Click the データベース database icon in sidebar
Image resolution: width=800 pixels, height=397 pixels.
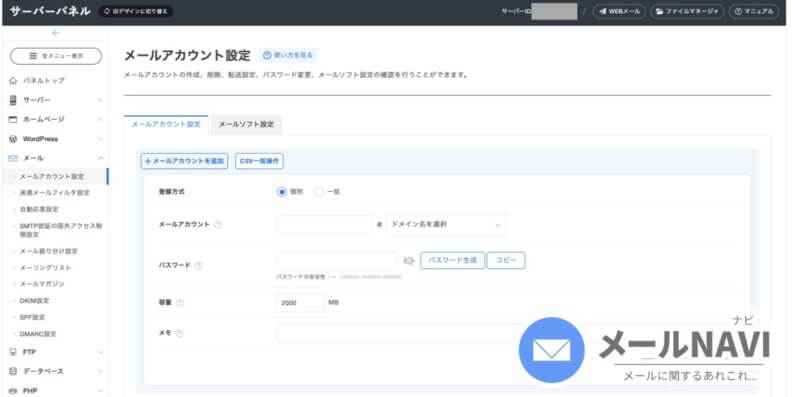pos(13,371)
